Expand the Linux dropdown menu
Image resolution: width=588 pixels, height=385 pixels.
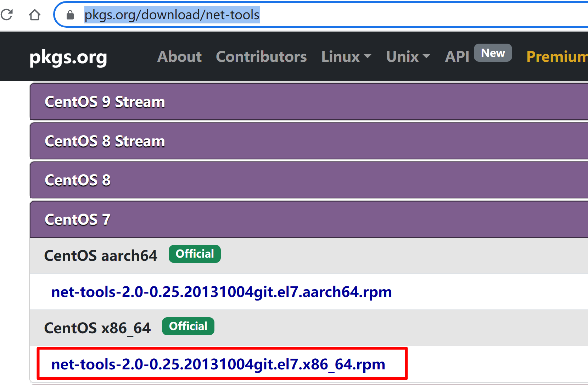pos(346,56)
